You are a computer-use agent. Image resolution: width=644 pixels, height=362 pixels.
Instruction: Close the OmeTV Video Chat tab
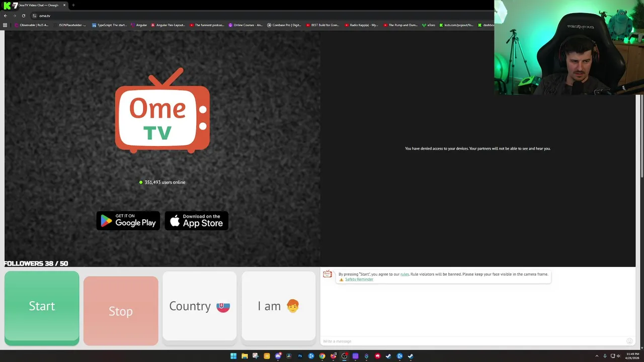(64, 5)
